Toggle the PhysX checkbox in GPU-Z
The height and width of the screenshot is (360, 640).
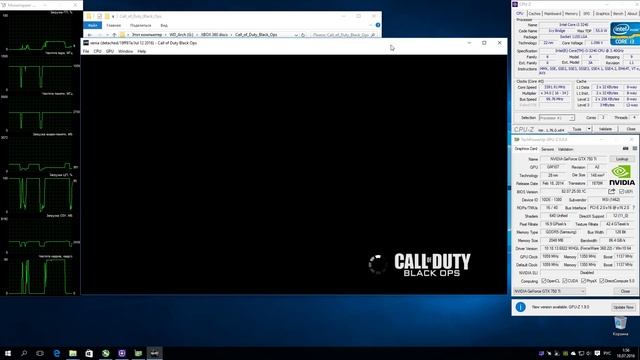coord(584,281)
